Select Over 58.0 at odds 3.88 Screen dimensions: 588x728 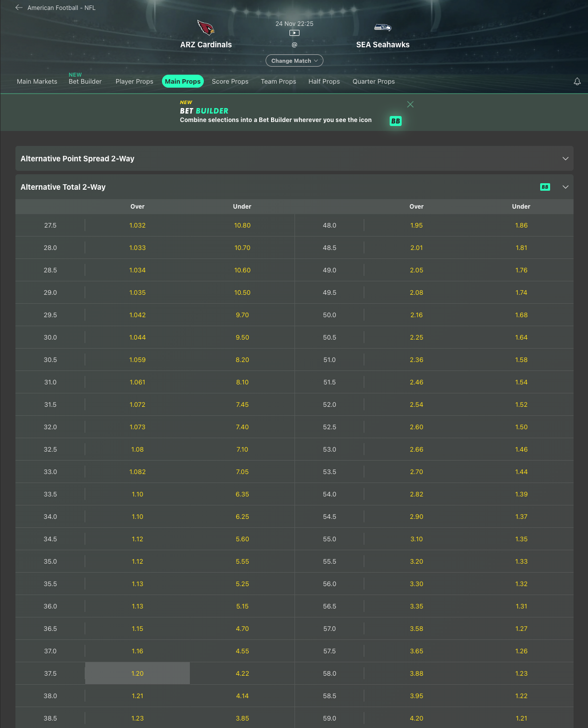pos(417,673)
